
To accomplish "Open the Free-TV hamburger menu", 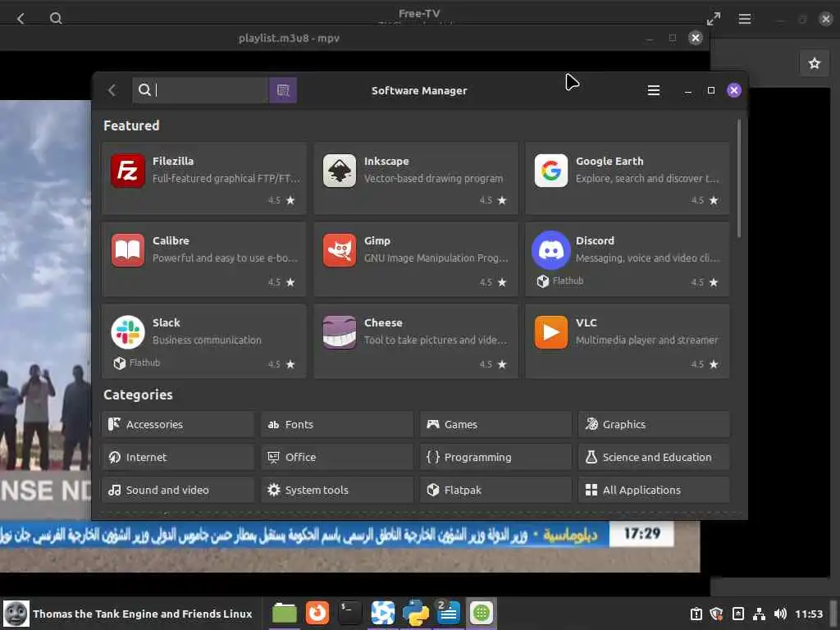I will coord(745,19).
